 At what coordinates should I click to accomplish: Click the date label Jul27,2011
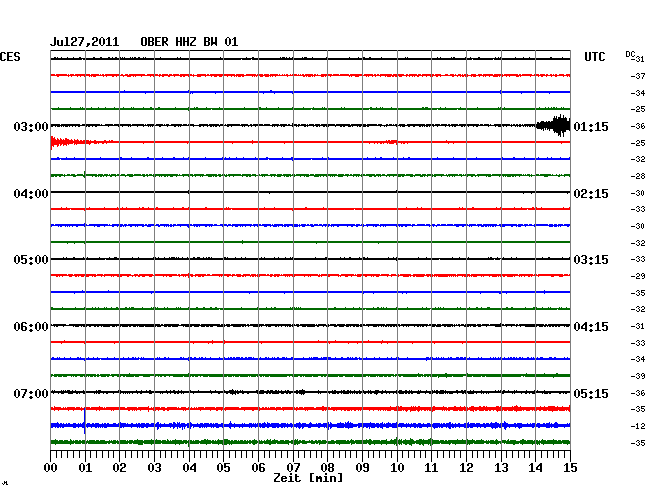click(x=85, y=42)
